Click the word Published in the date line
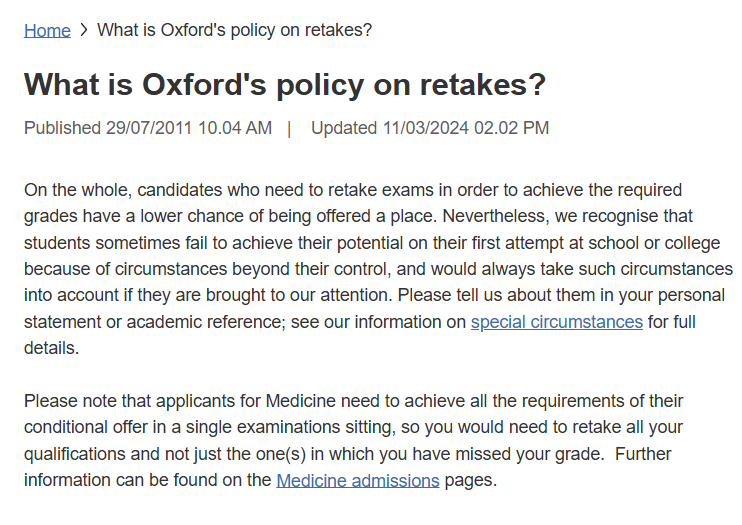The image size is (742, 525). [62, 128]
